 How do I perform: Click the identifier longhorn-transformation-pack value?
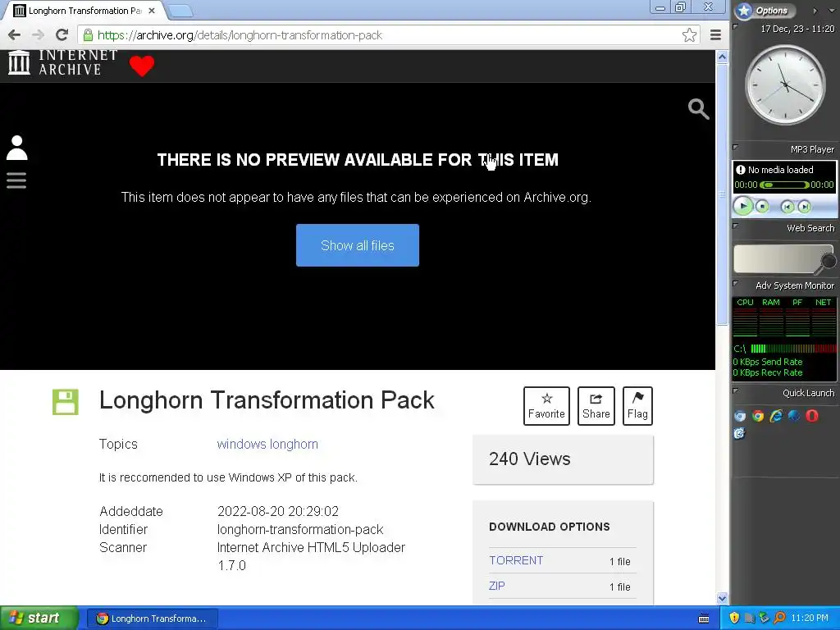coord(300,529)
